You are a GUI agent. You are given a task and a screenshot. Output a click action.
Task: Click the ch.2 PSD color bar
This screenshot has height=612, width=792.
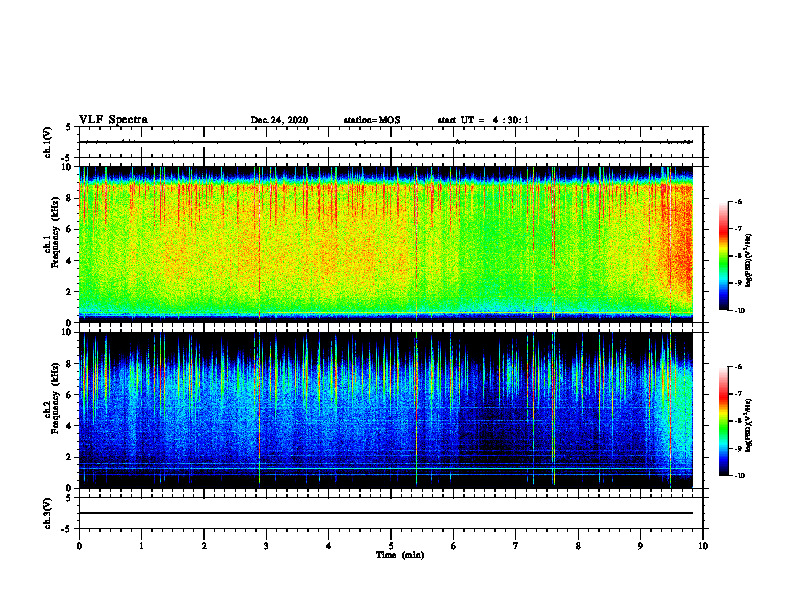coord(724,421)
